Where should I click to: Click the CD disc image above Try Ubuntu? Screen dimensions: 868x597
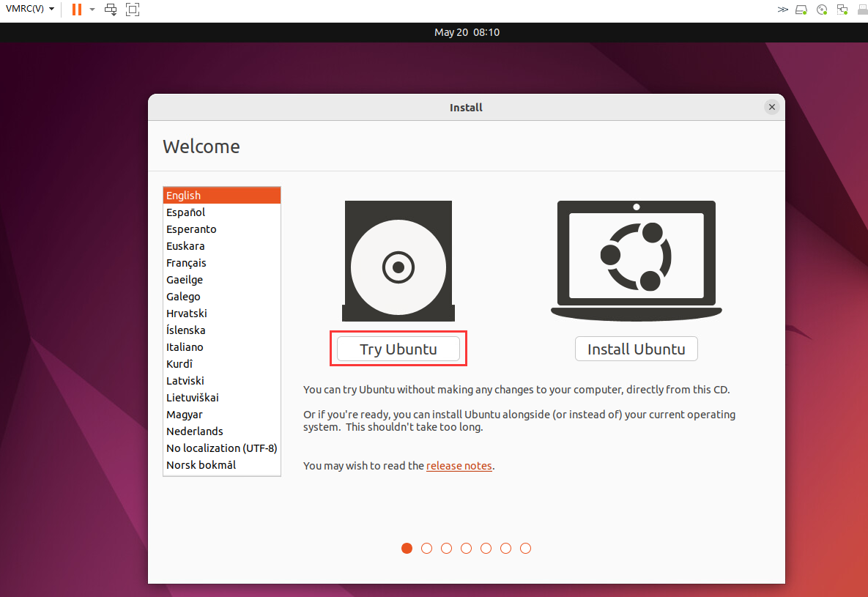(398, 261)
